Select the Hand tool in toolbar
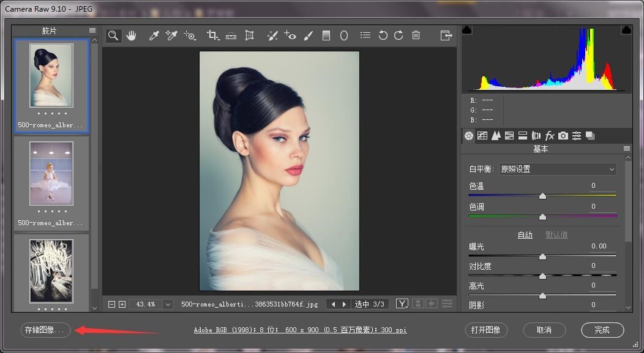The height and width of the screenshot is (353, 644). 131,36
